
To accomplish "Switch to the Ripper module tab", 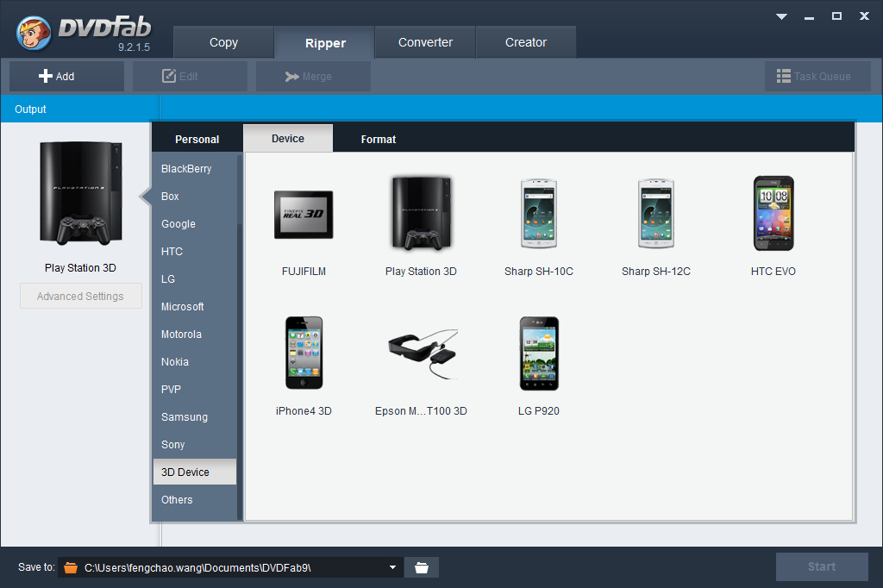I will pos(325,43).
